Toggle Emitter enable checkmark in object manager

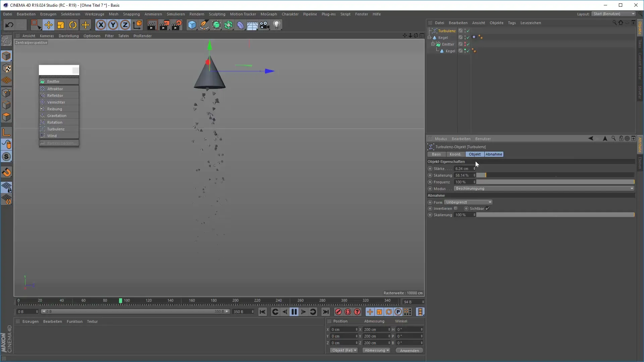point(468,44)
